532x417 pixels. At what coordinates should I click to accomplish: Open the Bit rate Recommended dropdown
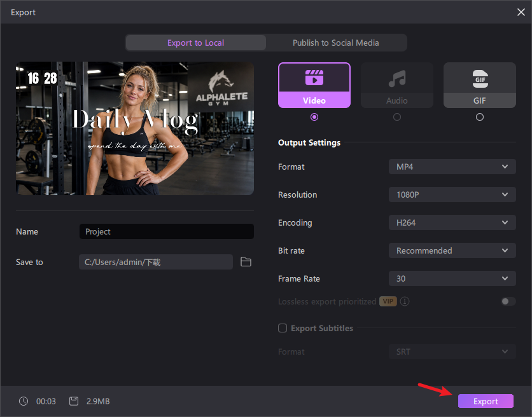(x=452, y=250)
